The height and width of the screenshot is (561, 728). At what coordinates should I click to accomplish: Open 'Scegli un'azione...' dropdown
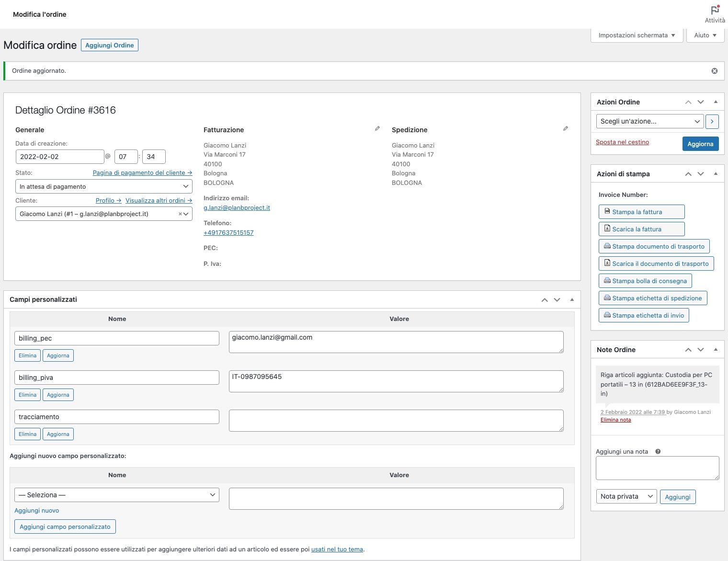649,121
